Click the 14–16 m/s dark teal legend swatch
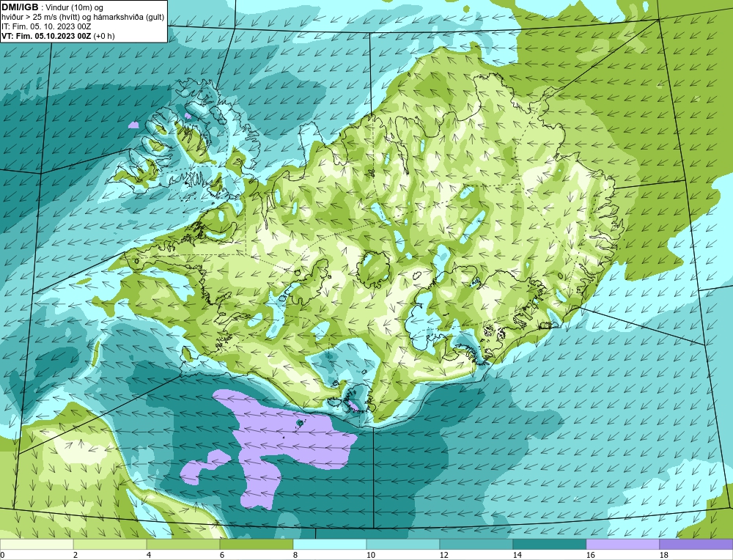This screenshot has width=733, height=560. pyautogui.click(x=550, y=544)
